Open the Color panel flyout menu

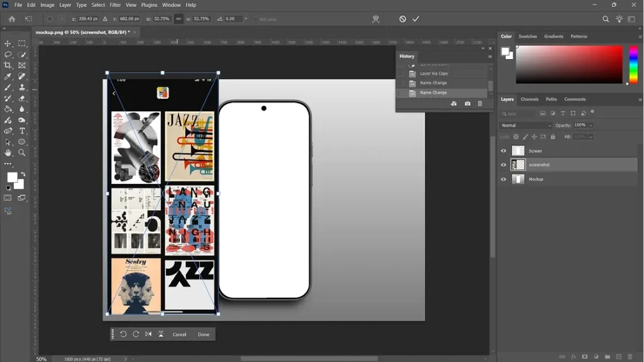click(640, 37)
